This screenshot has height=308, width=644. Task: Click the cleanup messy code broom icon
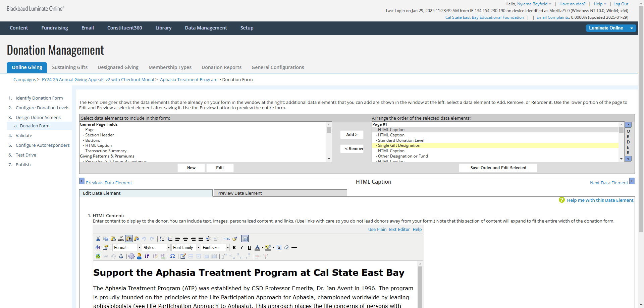pos(234,239)
